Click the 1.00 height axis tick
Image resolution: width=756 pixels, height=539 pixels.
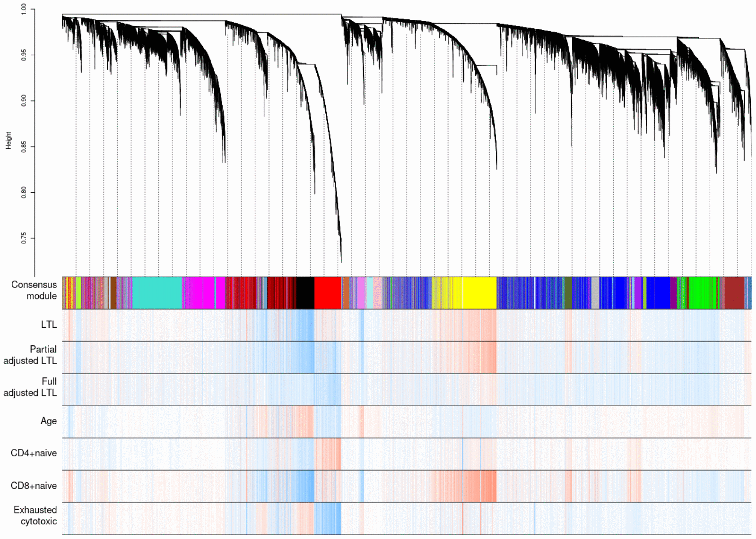coord(24,9)
